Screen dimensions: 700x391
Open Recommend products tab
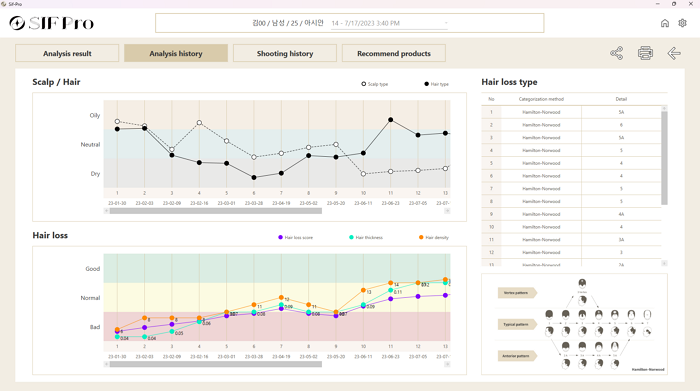(394, 53)
